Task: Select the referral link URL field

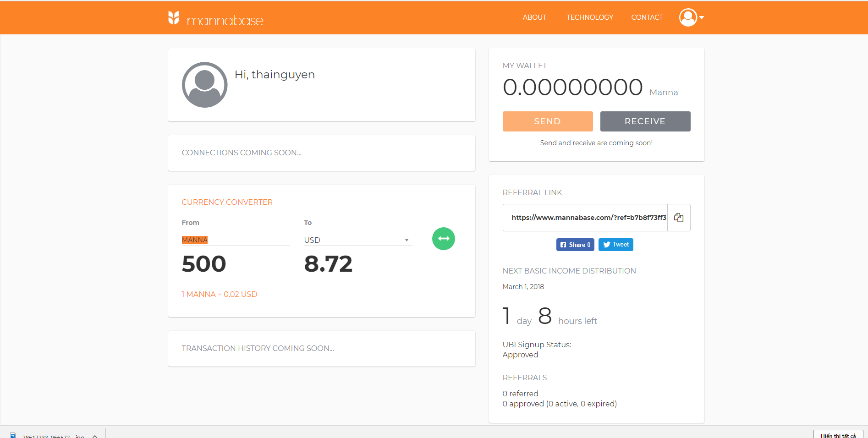Action: [585, 218]
